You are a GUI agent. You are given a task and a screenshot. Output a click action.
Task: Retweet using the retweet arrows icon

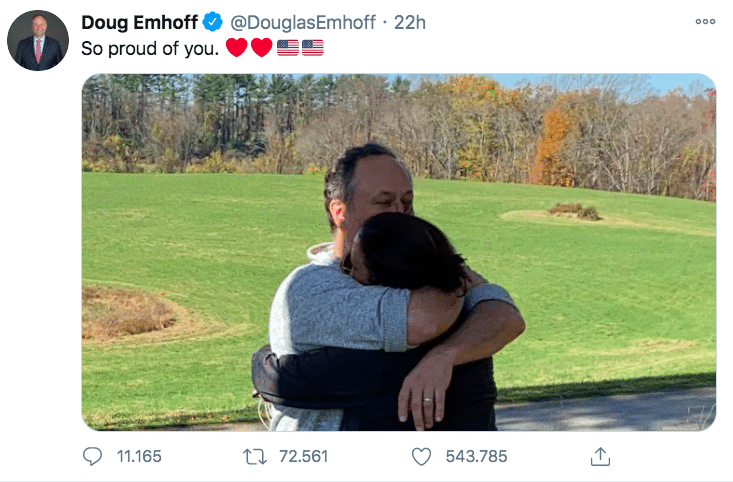pyautogui.click(x=256, y=457)
